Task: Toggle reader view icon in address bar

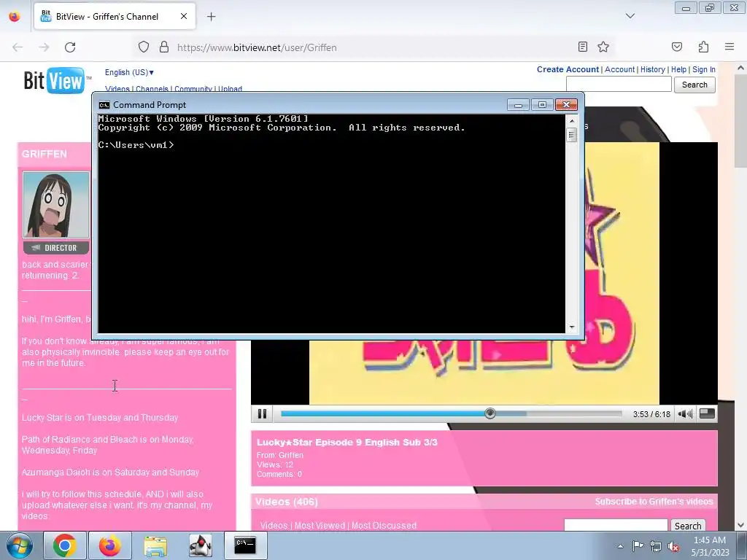Action: pos(583,47)
